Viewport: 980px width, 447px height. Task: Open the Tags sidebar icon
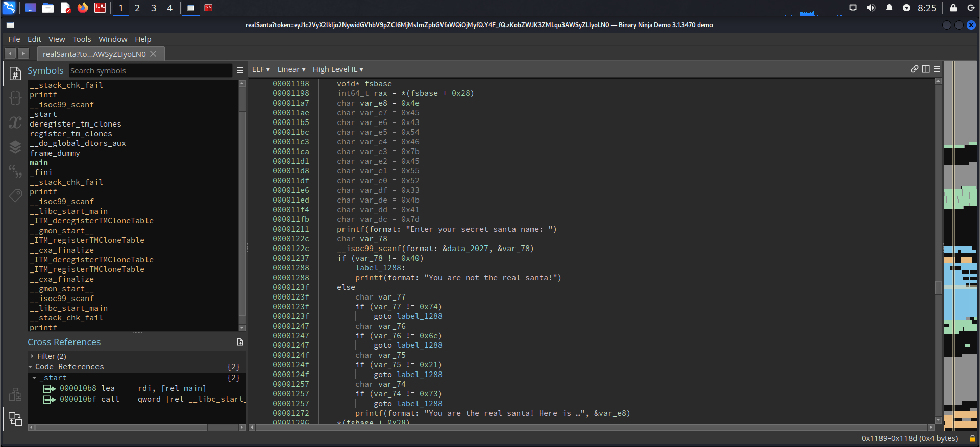pos(15,195)
